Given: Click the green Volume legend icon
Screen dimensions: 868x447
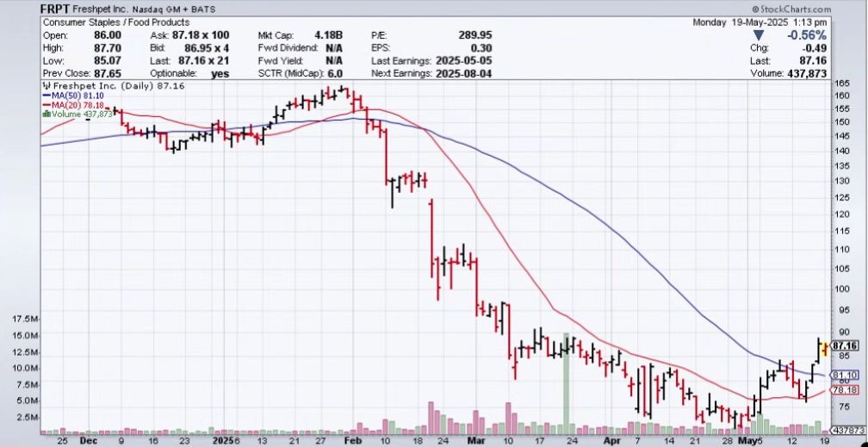Looking at the screenshot, I should point(46,115).
